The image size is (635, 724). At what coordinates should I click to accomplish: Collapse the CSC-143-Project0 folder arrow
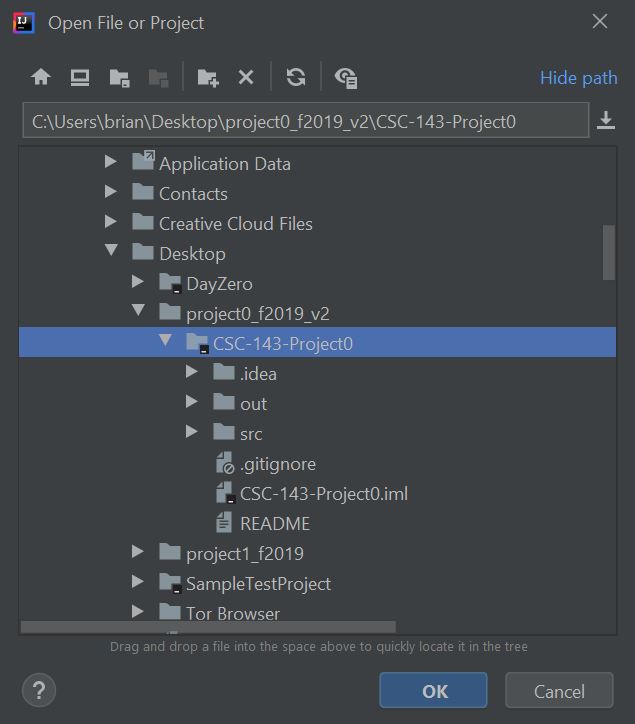(165, 341)
